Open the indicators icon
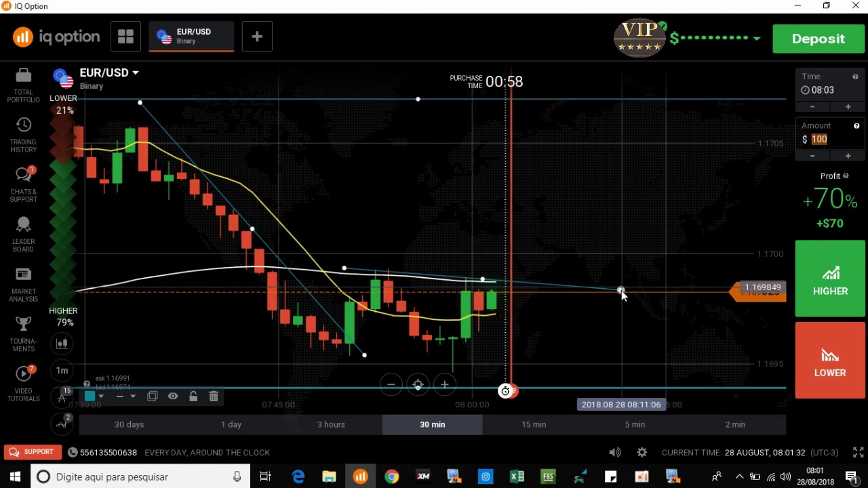Viewport: 868px width, 488px height. 62,424
